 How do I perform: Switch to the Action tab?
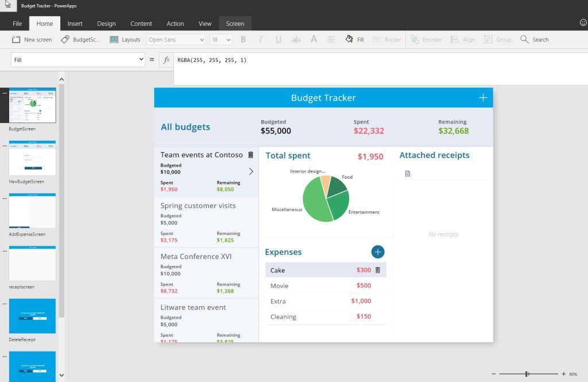point(175,24)
